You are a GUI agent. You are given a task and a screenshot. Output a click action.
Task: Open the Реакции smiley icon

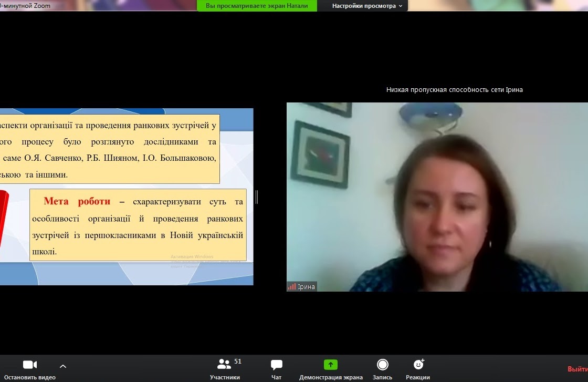(x=418, y=365)
